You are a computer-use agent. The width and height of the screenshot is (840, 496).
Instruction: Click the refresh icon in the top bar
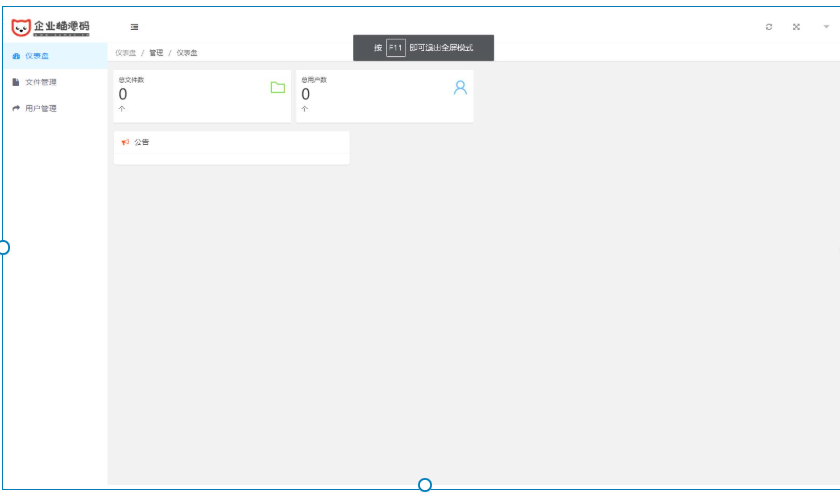(769, 27)
